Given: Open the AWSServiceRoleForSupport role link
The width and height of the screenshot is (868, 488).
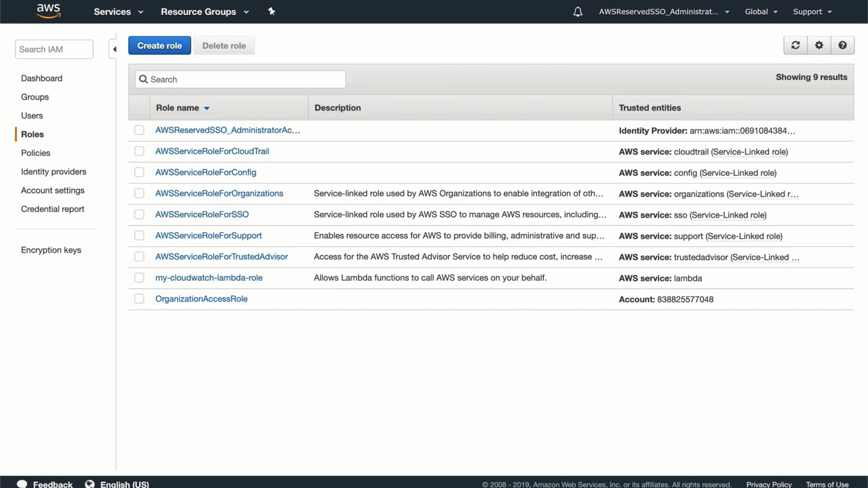Looking at the screenshot, I should (x=208, y=236).
